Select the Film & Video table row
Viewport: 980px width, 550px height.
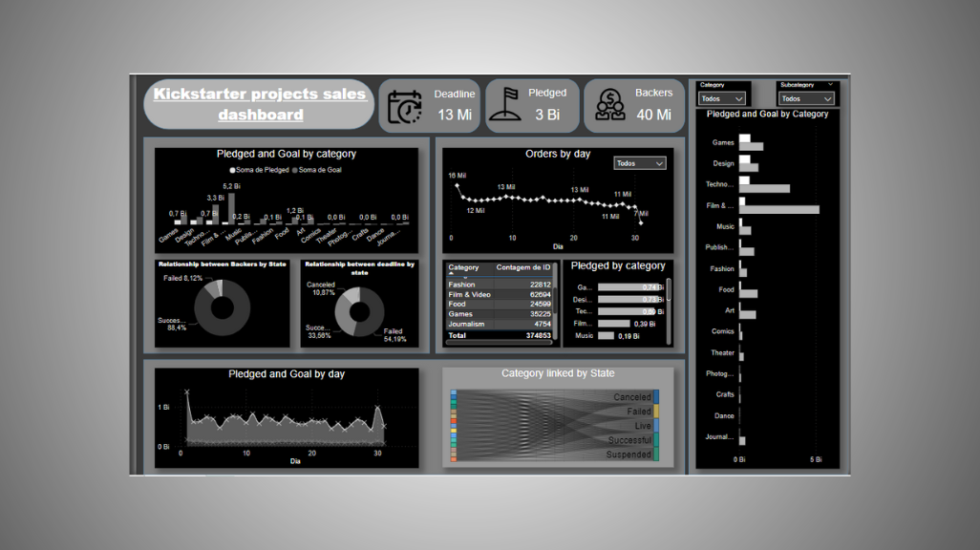click(498, 294)
